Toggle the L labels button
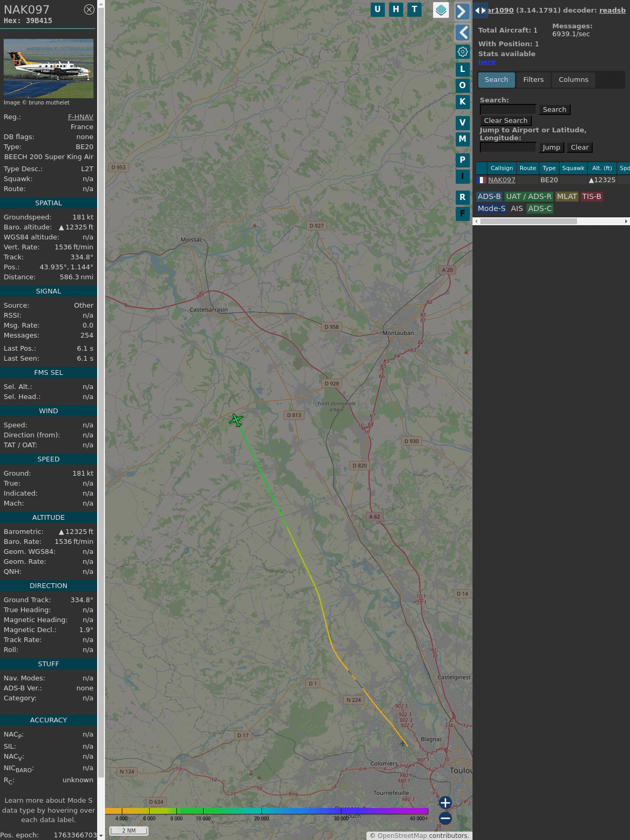Viewport: 630px width, 840px height. click(x=463, y=69)
